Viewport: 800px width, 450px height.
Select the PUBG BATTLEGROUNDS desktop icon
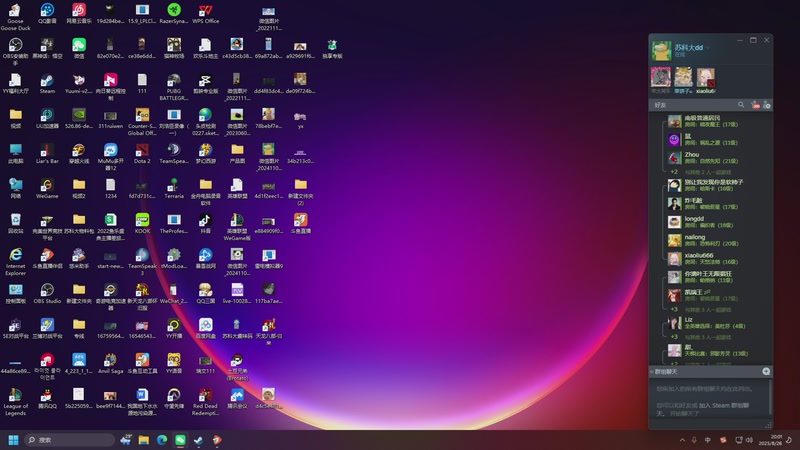pyautogui.click(x=174, y=87)
